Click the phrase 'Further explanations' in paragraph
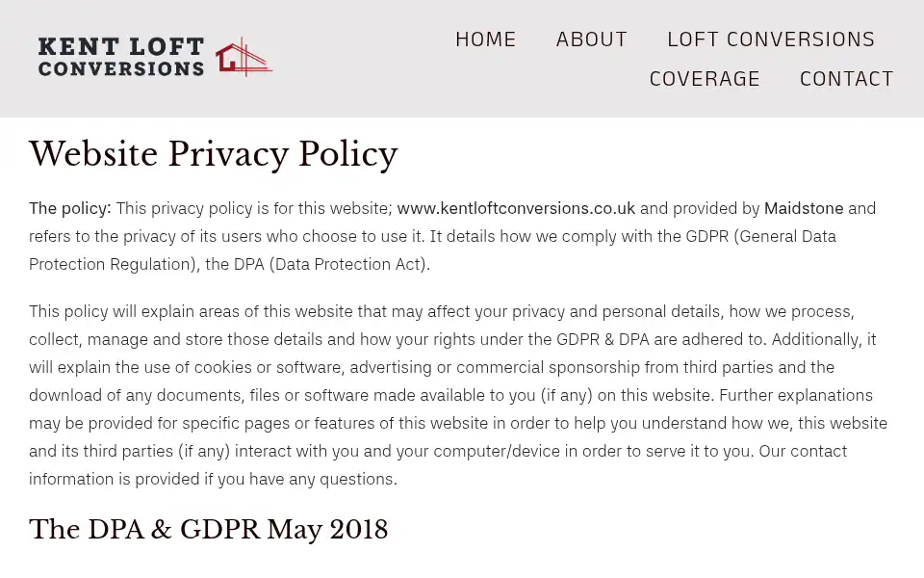924x578 pixels. (x=796, y=395)
